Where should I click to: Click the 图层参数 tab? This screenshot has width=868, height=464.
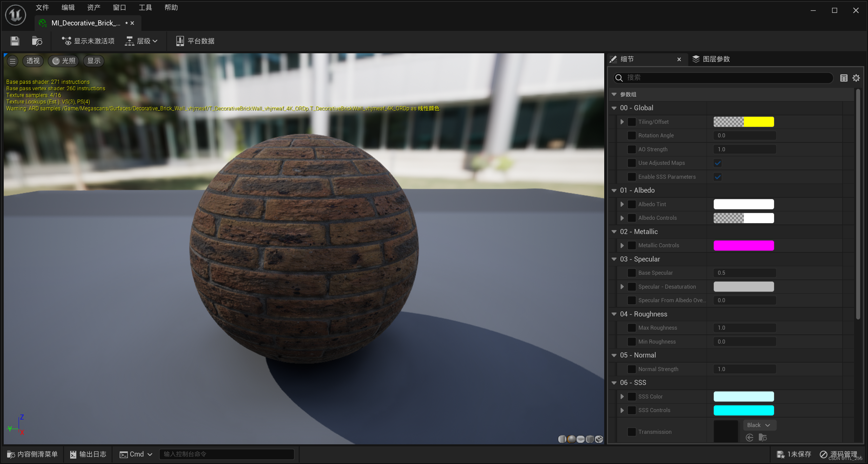point(716,59)
